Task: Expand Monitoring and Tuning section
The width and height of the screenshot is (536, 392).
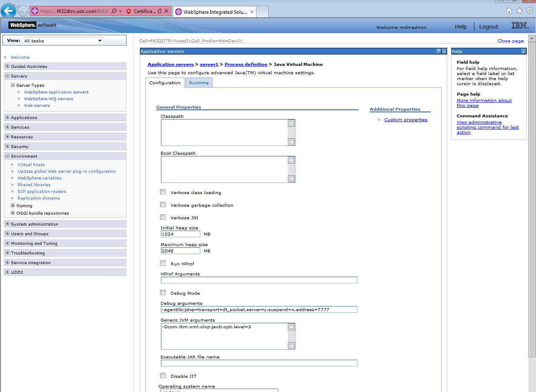Action: click(x=8, y=243)
